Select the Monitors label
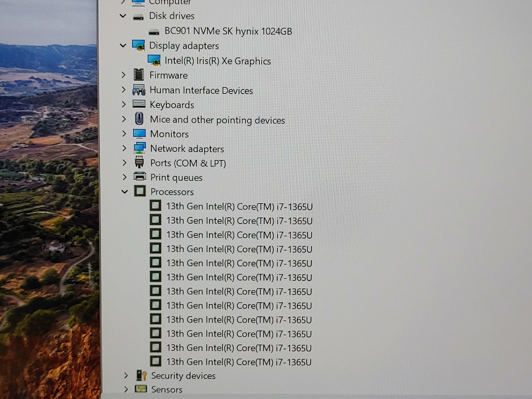Viewport: 532px width, 399px height. click(169, 134)
